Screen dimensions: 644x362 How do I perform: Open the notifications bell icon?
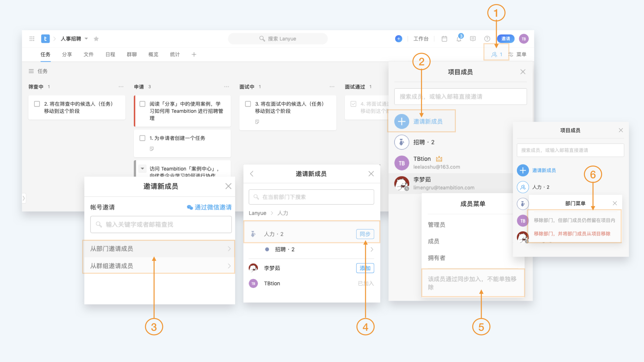click(x=459, y=39)
